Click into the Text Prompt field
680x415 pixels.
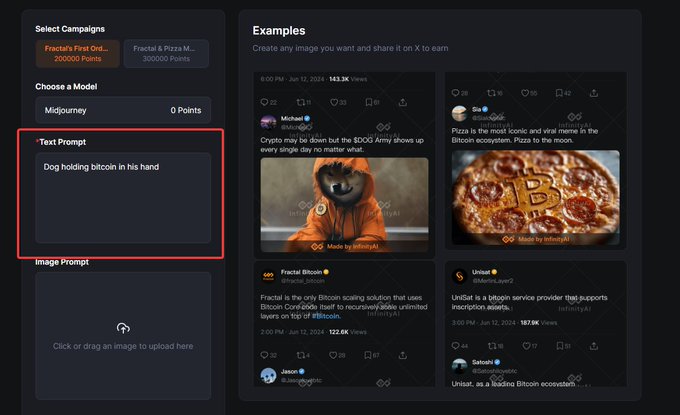point(123,197)
